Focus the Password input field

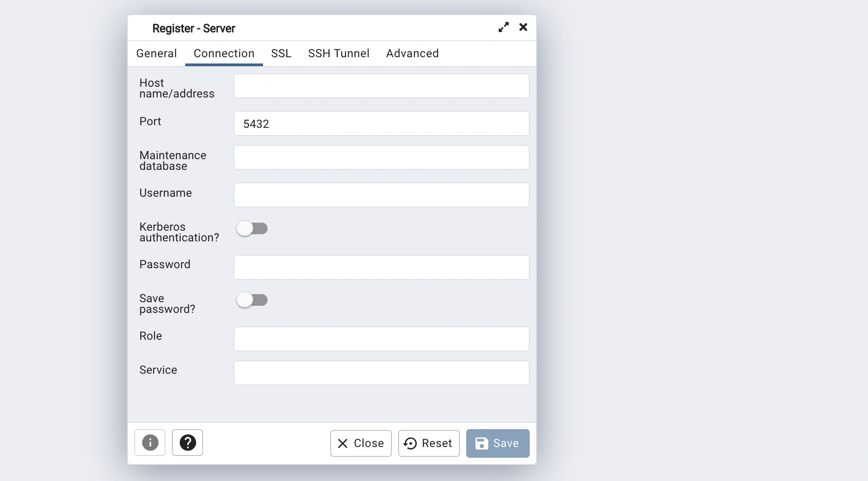tap(381, 267)
